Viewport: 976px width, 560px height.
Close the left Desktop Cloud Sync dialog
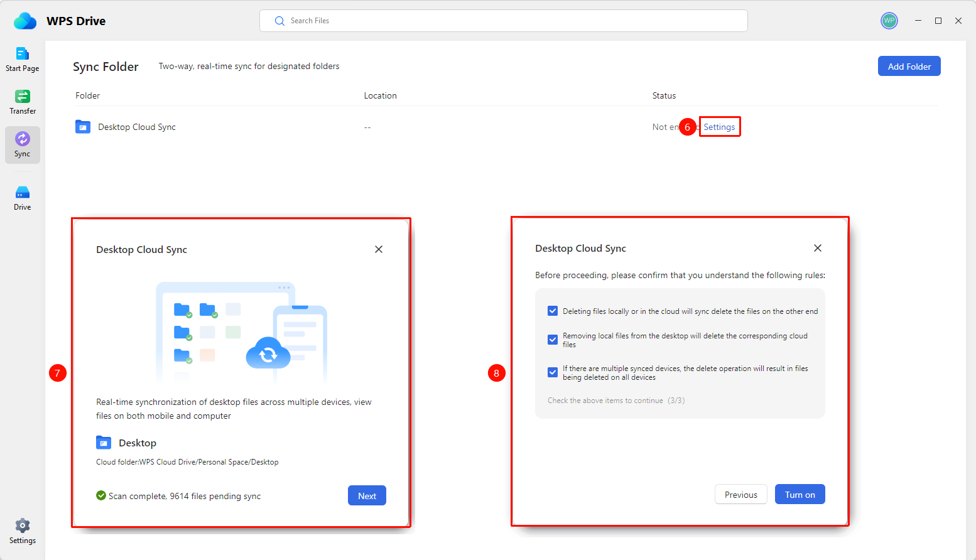[x=379, y=249]
